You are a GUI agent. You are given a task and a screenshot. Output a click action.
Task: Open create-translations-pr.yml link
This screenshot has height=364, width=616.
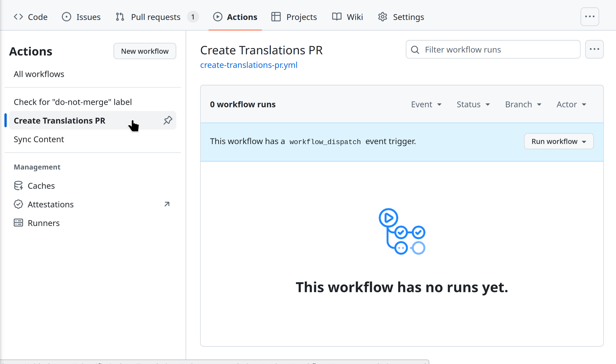pyautogui.click(x=248, y=65)
